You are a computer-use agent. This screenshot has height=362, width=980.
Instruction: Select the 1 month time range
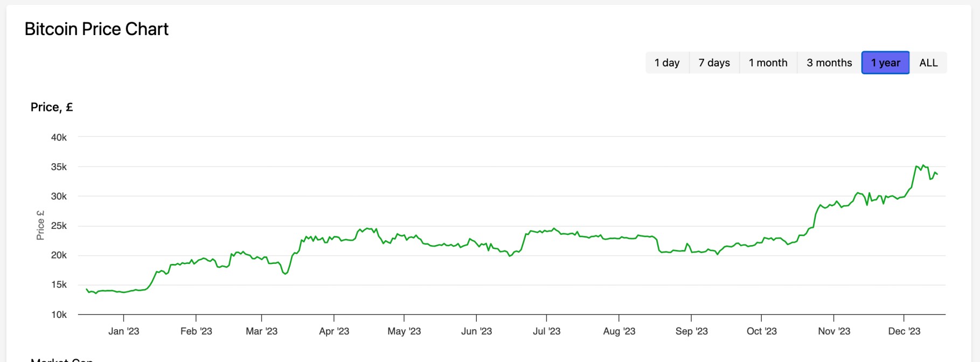[769, 62]
